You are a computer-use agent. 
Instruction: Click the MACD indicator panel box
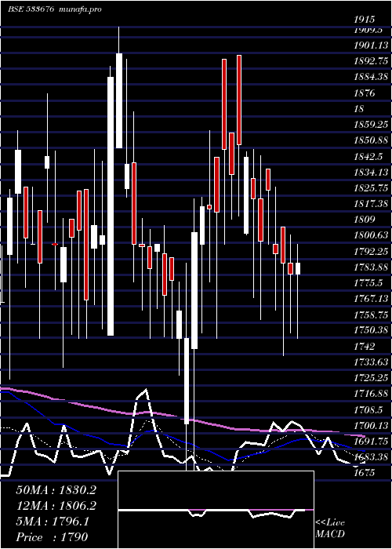click(216, 510)
